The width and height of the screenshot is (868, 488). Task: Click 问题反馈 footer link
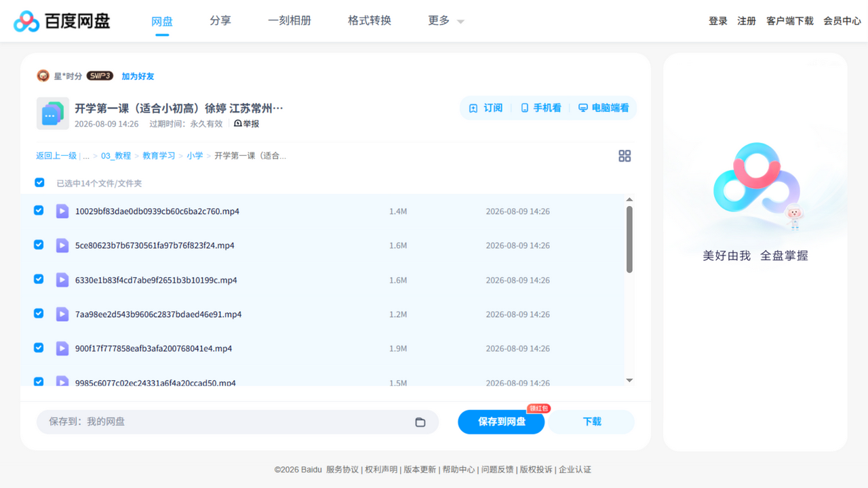coord(498,469)
